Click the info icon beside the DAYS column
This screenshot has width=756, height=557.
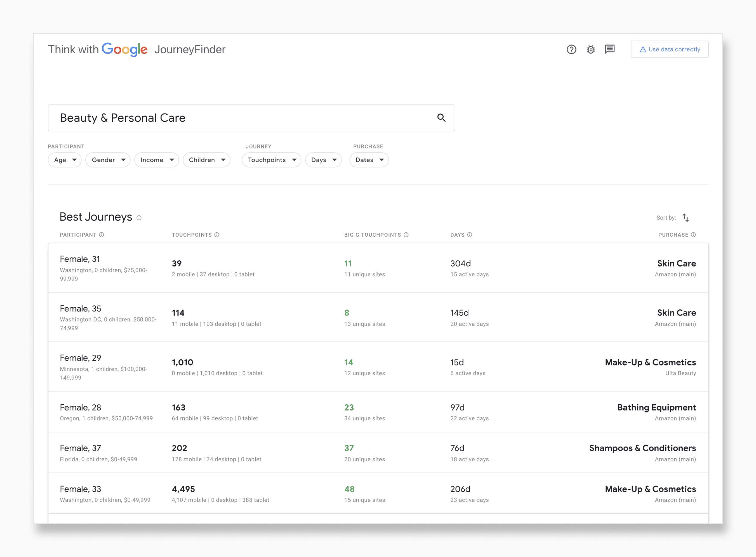(470, 235)
